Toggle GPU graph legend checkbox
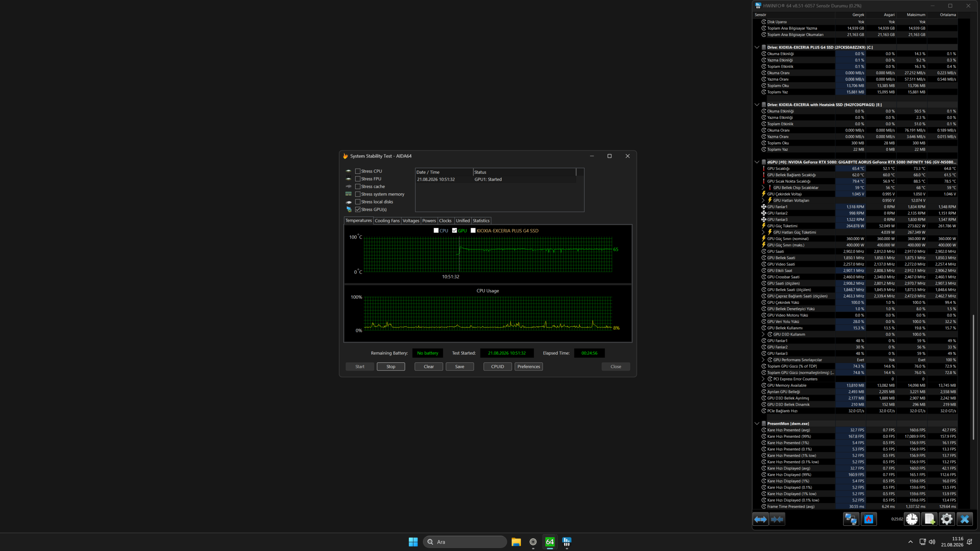Viewport: 980px width, 551px height. click(x=454, y=230)
